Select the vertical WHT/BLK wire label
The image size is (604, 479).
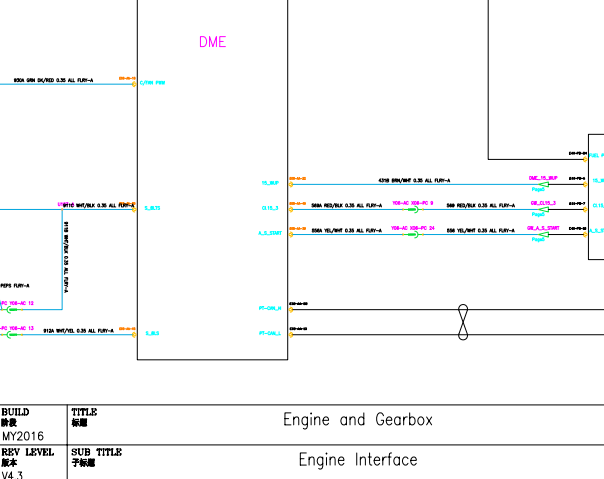coord(66,257)
